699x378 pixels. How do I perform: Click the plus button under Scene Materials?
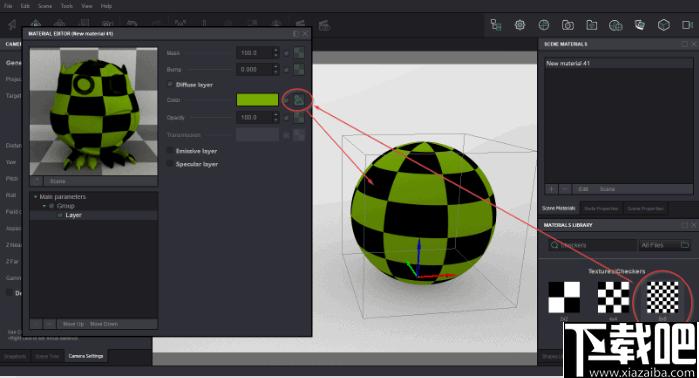click(551, 189)
